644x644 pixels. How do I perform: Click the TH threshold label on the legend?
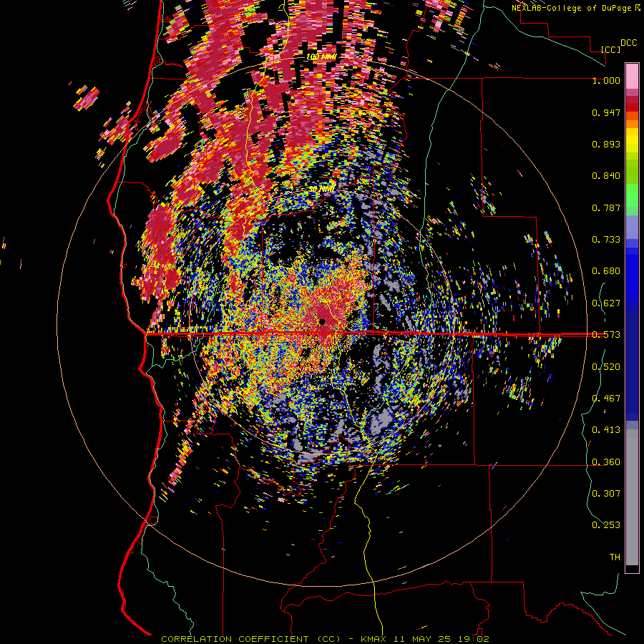615,557
